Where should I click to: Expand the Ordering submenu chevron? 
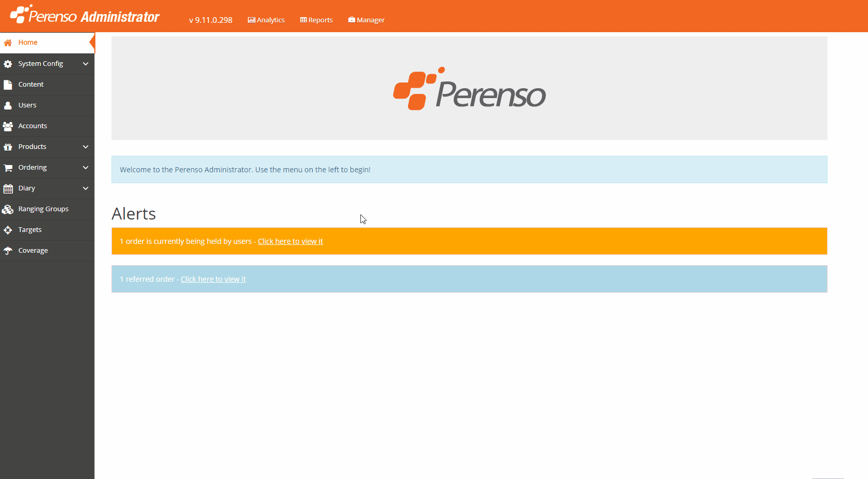(86, 168)
